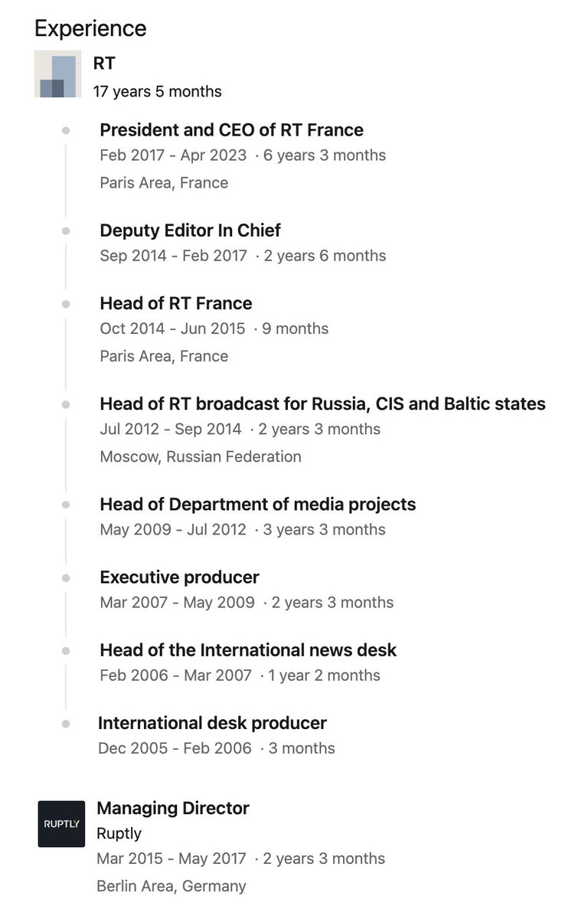Image resolution: width=588 pixels, height=919 pixels.
Task: Open the Deputy Editor In Chief role
Action: pos(190,230)
